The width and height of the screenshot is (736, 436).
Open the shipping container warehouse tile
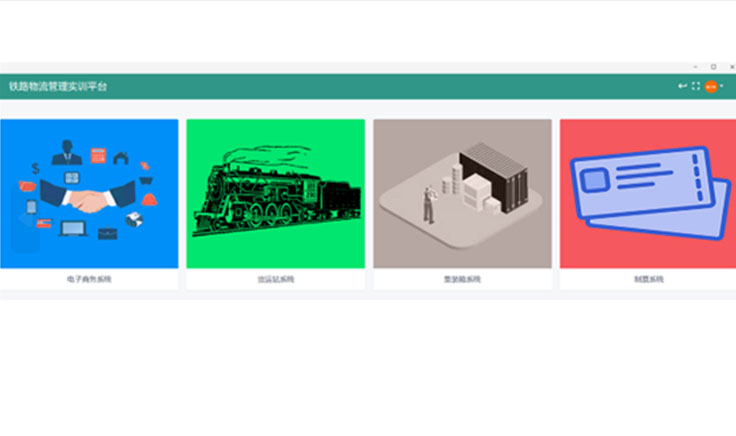[x=462, y=194]
